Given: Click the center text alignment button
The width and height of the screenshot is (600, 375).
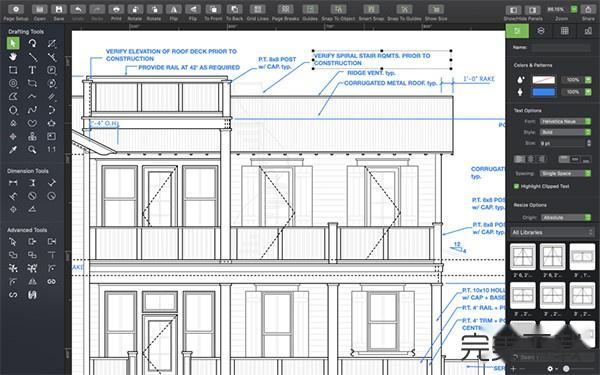Looking at the screenshot, I should pos(530,159).
